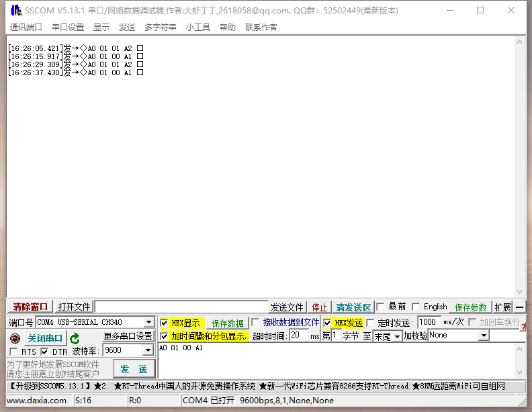Click the send area scrollbar up arrow
The height and width of the screenshot is (412, 532).
pos(519,349)
